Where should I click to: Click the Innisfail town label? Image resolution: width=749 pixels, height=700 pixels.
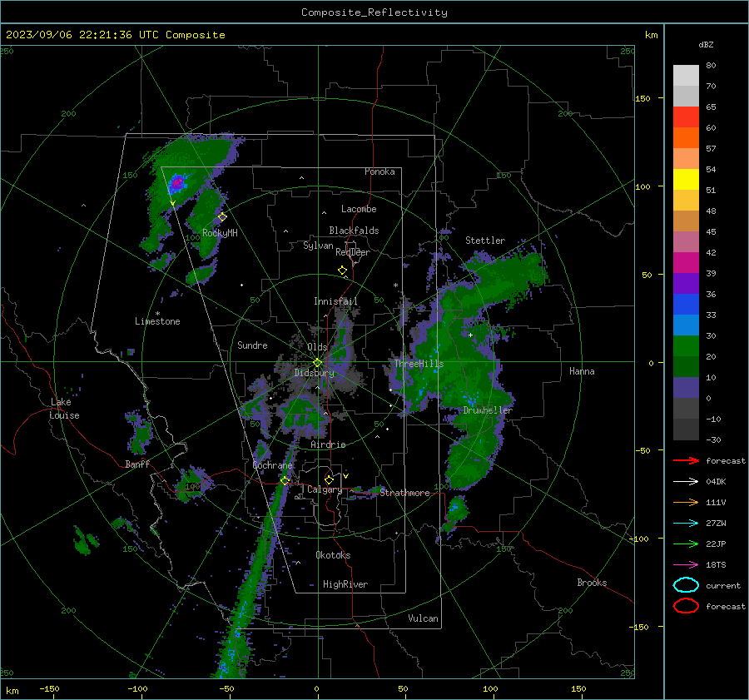(335, 301)
